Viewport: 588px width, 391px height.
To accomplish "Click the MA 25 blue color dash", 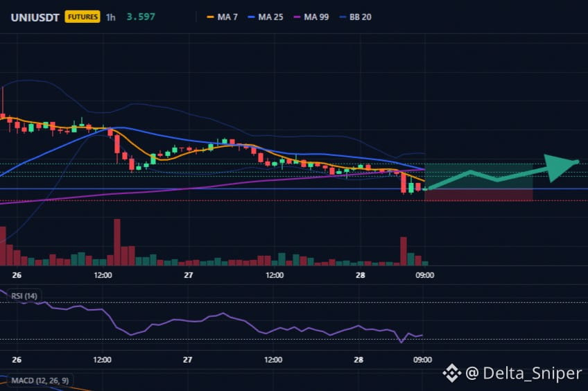I will click(251, 17).
